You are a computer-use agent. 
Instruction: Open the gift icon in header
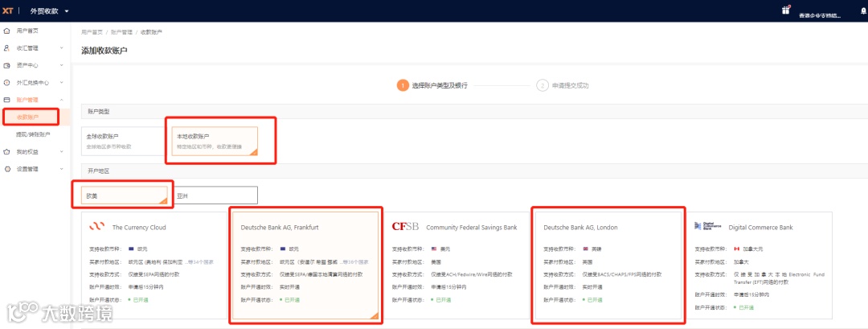coord(785,10)
